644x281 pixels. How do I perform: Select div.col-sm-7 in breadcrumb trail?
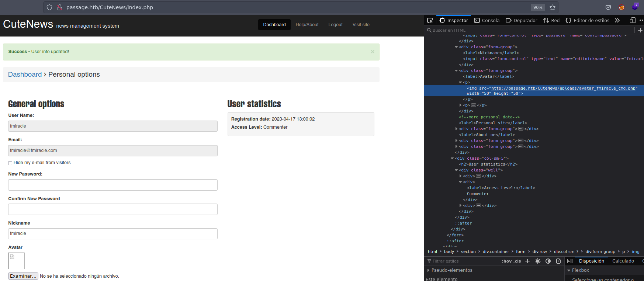click(x=566, y=251)
